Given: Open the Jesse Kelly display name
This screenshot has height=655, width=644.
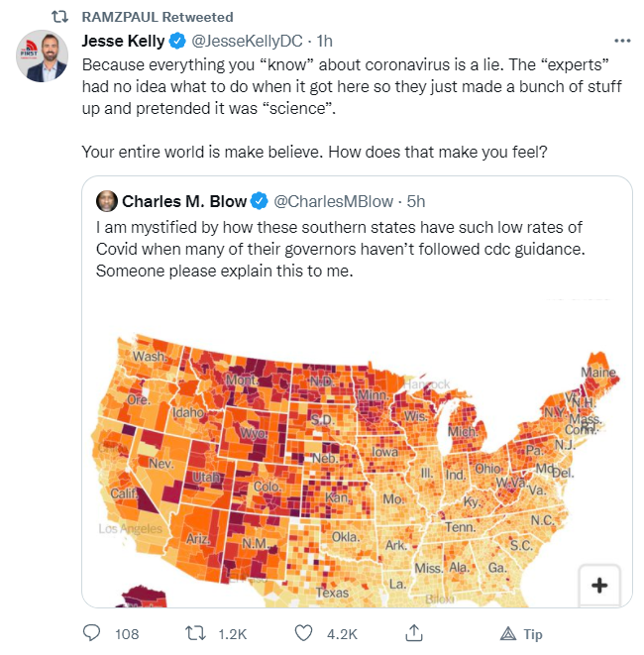Looking at the screenshot, I should [x=123, y=41].
